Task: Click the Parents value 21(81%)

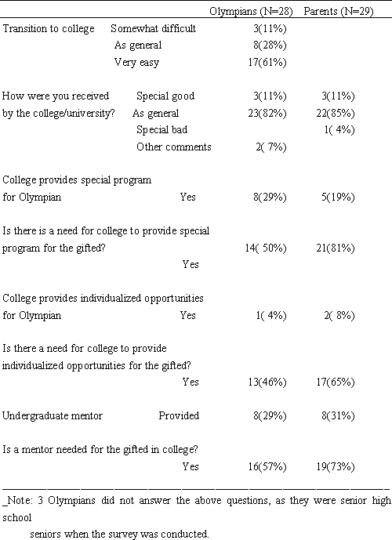Action: click(x=336, y=248)
